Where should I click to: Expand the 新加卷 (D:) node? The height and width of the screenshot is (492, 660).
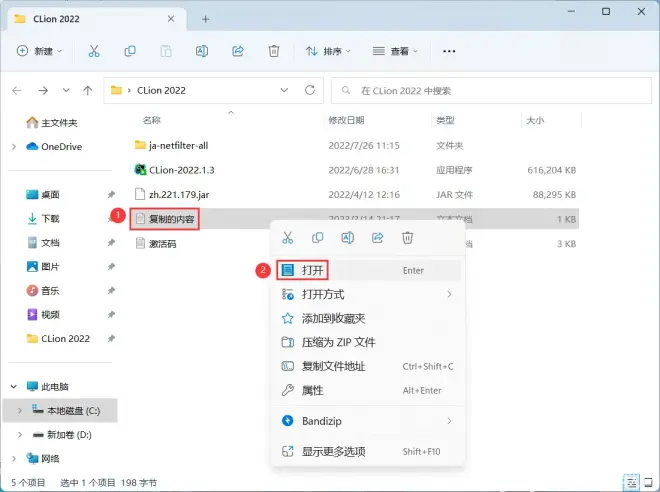coord(19,434)
